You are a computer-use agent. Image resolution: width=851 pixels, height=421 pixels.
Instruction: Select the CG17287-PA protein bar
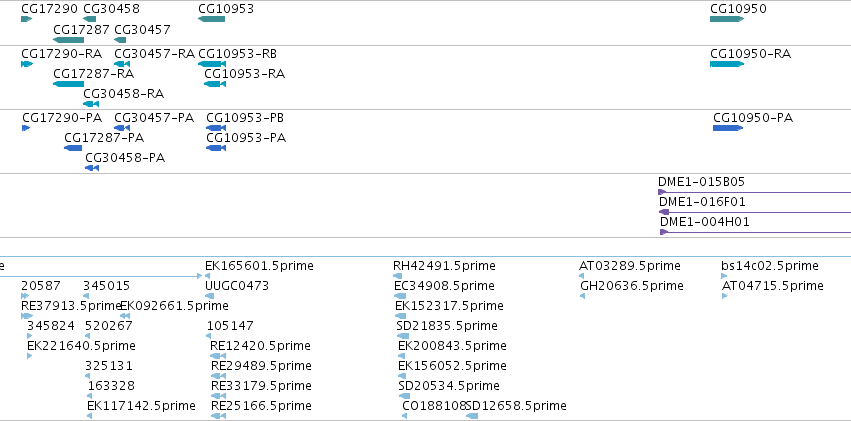[73, 148]
